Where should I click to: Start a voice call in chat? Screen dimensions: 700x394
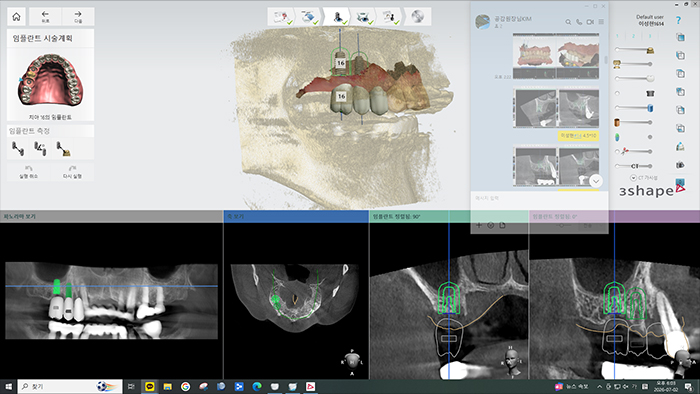pos(579,22)
